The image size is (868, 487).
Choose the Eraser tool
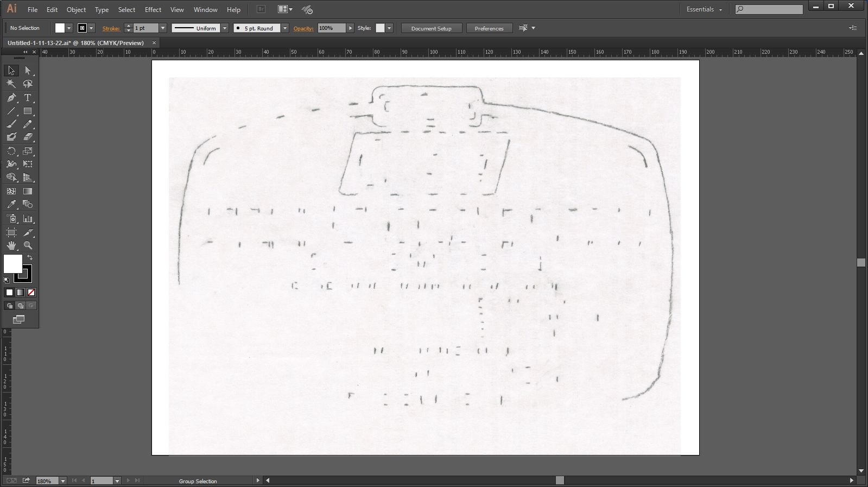28,137
